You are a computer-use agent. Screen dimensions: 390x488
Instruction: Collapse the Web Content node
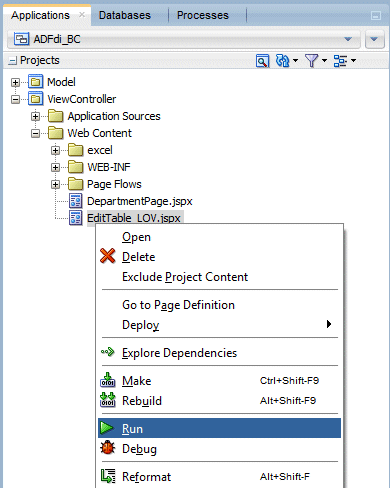[35, 133]
